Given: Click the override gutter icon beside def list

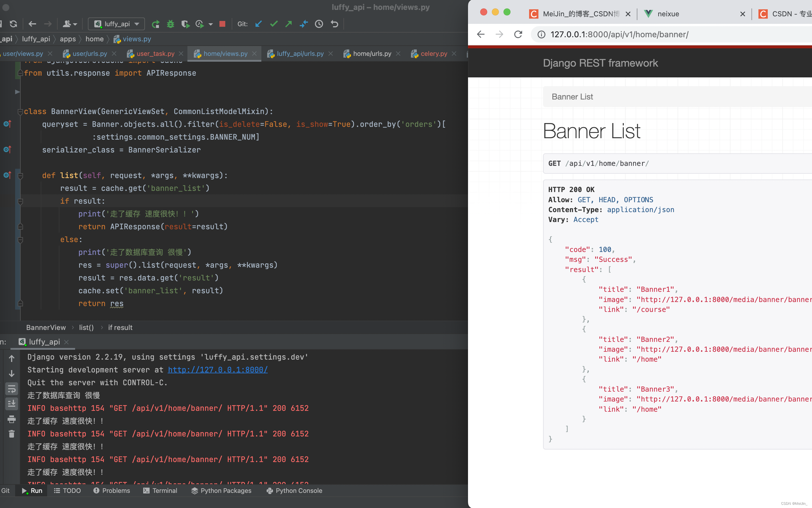Looking at the screenshot, I should [x=7, y=175].
